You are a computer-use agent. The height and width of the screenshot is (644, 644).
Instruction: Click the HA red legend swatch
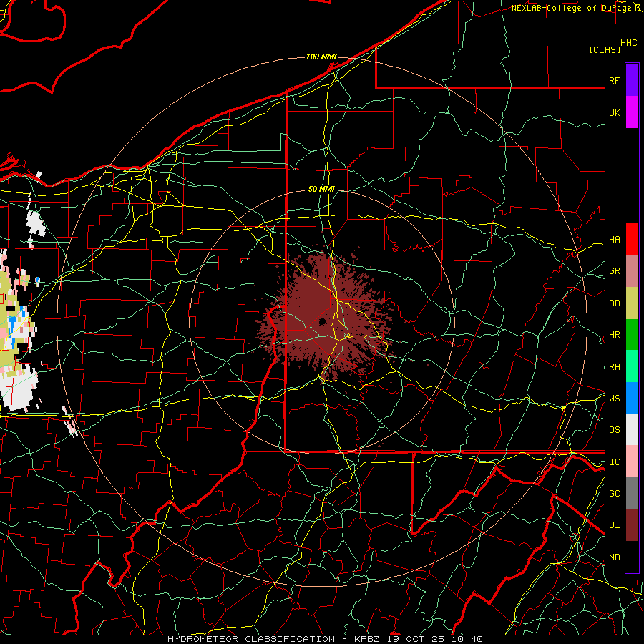coord(632,239)
